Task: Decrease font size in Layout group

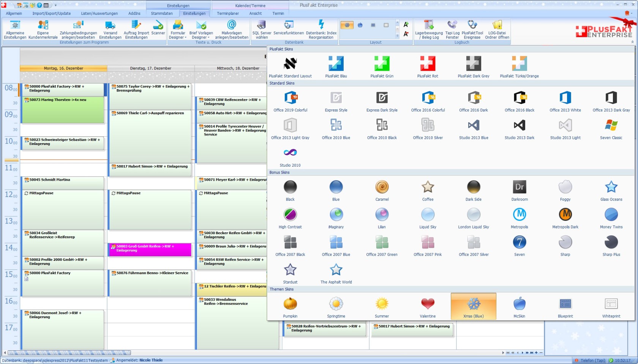Action: pyautogui.click(x=406, y=34)
